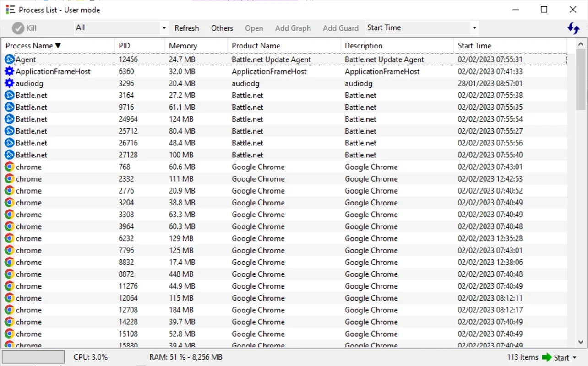
Task: Click the Battle.net icon for PID 27128
Action: click(10, 155)
